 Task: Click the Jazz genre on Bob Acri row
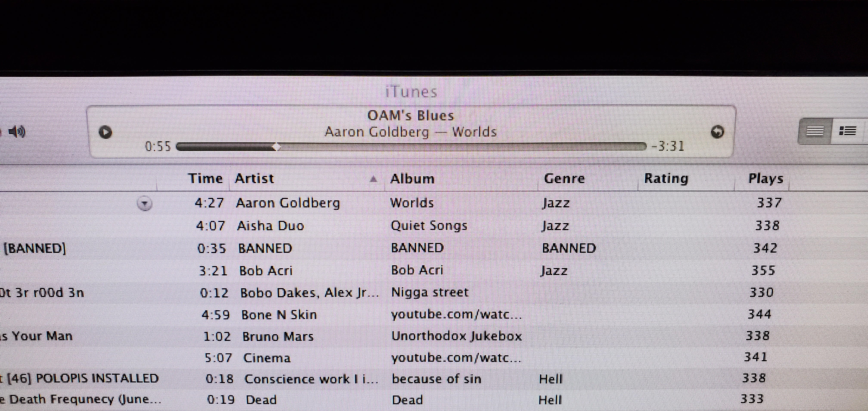click(x=554, y=270)
